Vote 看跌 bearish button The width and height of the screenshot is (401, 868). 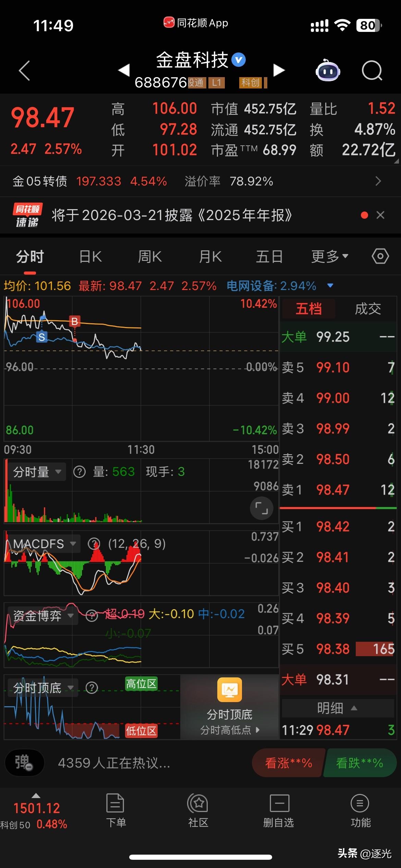[x=360, y=763]
